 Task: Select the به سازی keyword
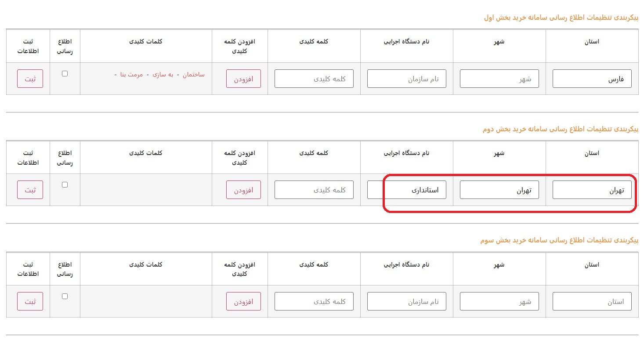coord(163,75)
